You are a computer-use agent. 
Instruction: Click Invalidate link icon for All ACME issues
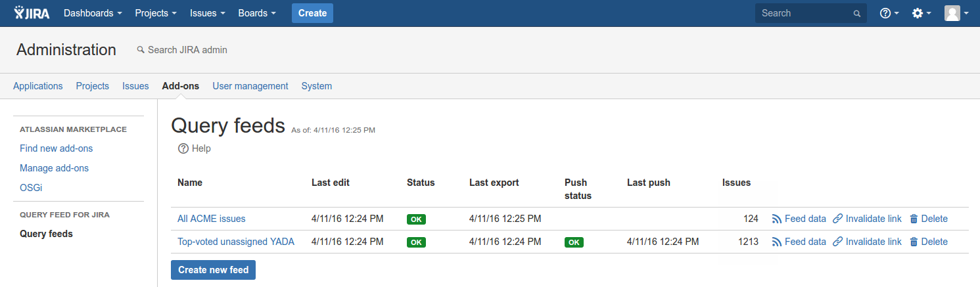(x=837, y=219)
